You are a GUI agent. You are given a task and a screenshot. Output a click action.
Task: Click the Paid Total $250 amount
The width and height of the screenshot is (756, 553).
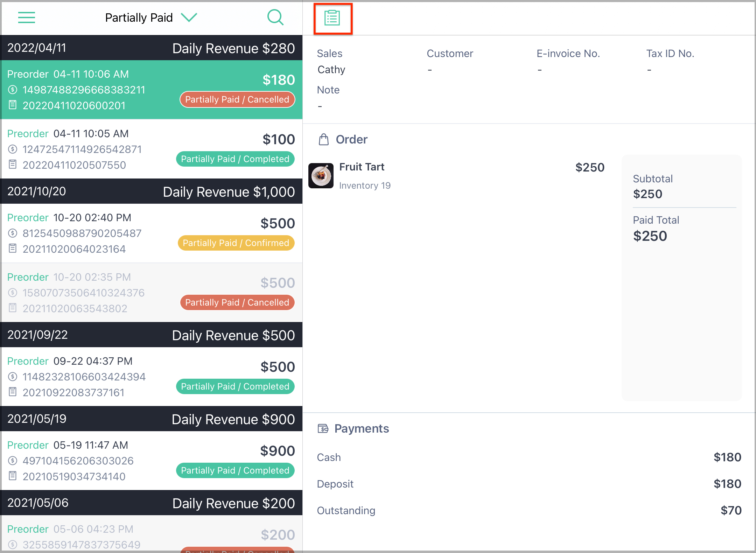650,236
